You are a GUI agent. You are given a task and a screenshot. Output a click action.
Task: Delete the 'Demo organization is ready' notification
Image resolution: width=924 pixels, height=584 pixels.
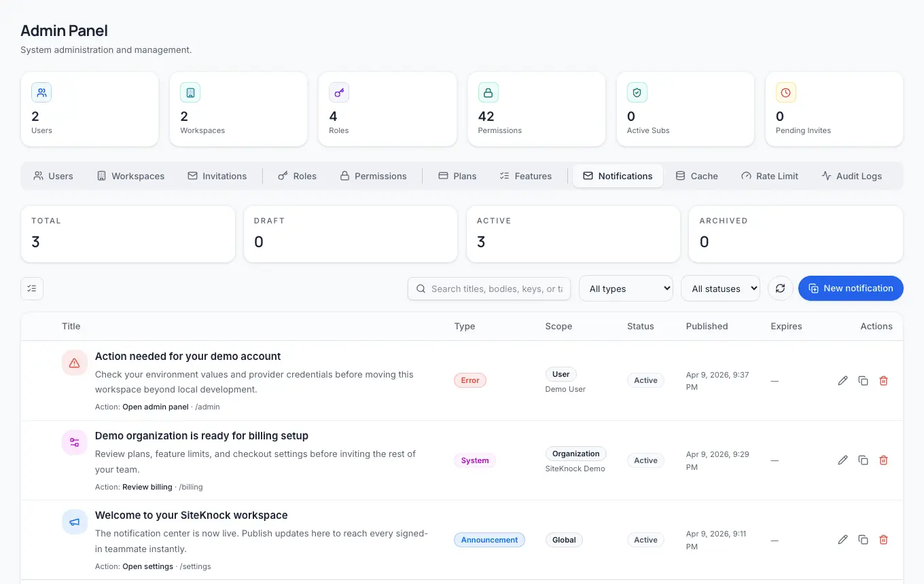pos(883,460)
